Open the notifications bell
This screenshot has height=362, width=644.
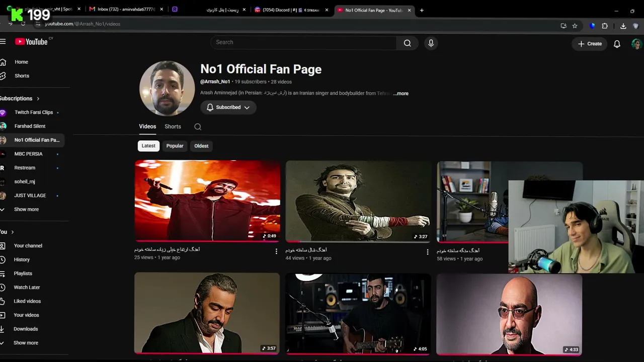[617, 44]
